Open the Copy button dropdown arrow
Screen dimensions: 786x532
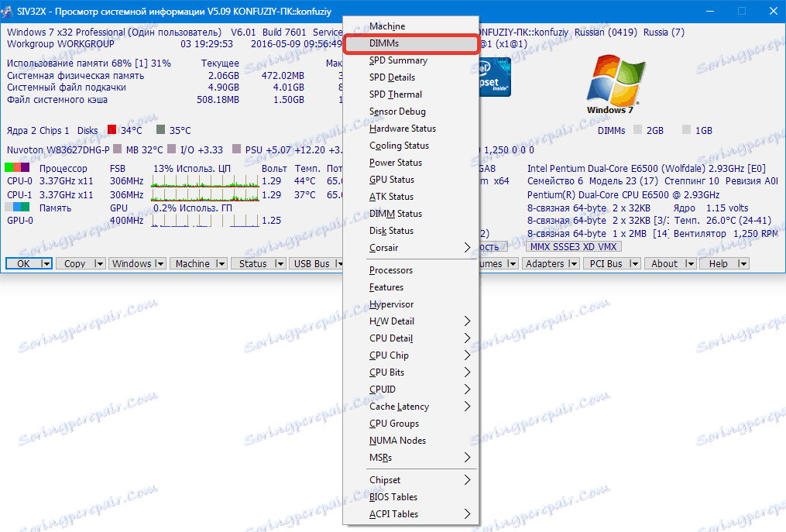pos(98,263)
